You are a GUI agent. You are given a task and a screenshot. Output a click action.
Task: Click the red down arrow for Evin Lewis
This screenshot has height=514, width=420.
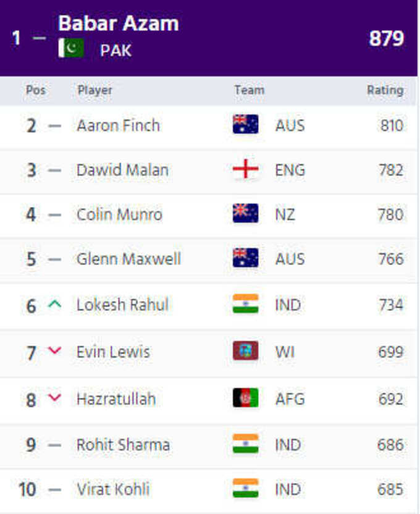[x=55, y=350]
